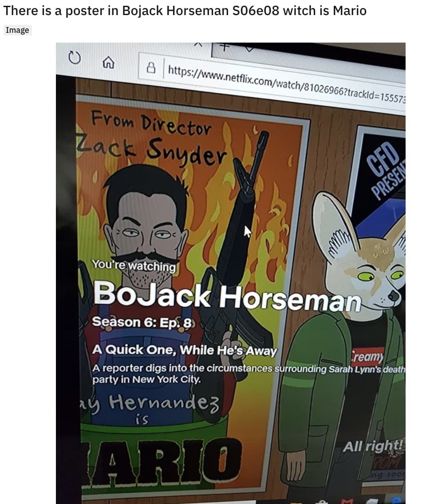434x504 pixels.
Task: Click the "BoJack Horseman" show title overlay
Action: pos(226,294)
